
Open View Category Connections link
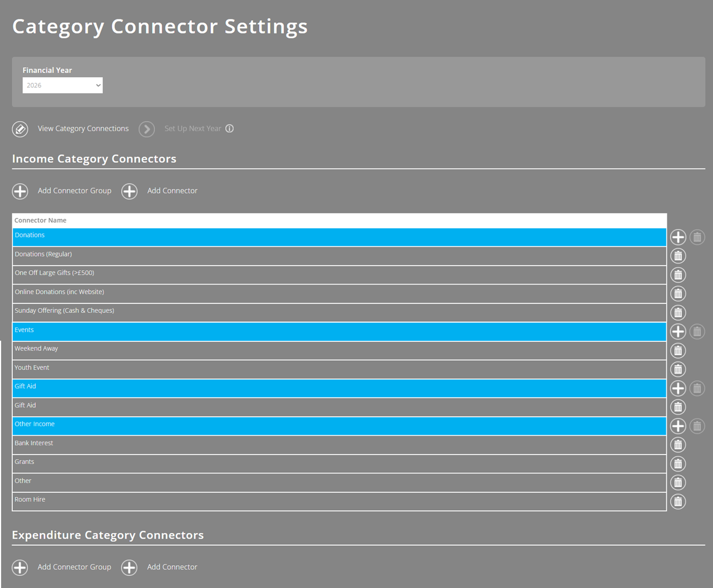coord(83,128)
